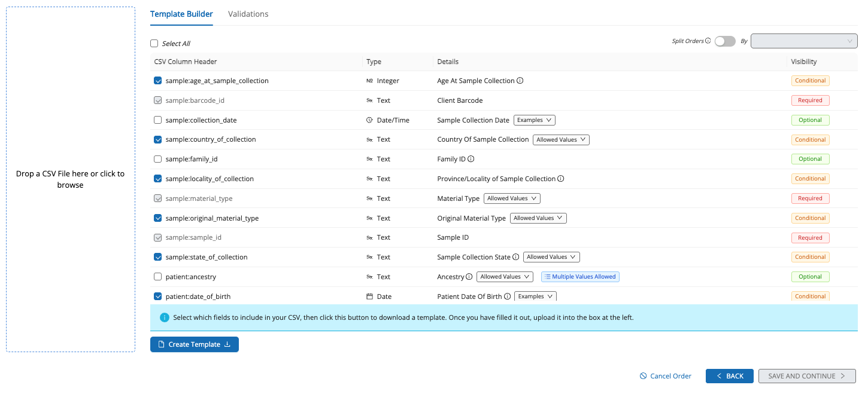Click the 'Client Barcode' details text
This screenshot has height=394, width=868.
click(460, 100)
